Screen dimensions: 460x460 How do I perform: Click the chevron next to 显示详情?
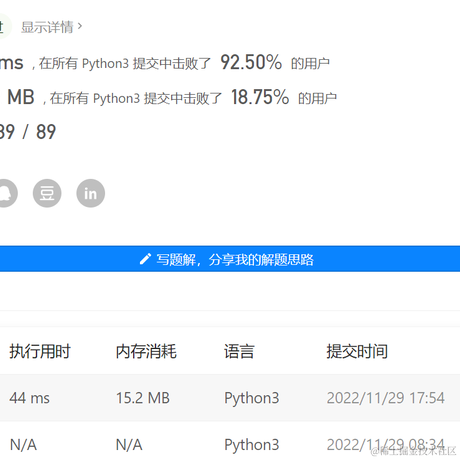coord(80,26)
